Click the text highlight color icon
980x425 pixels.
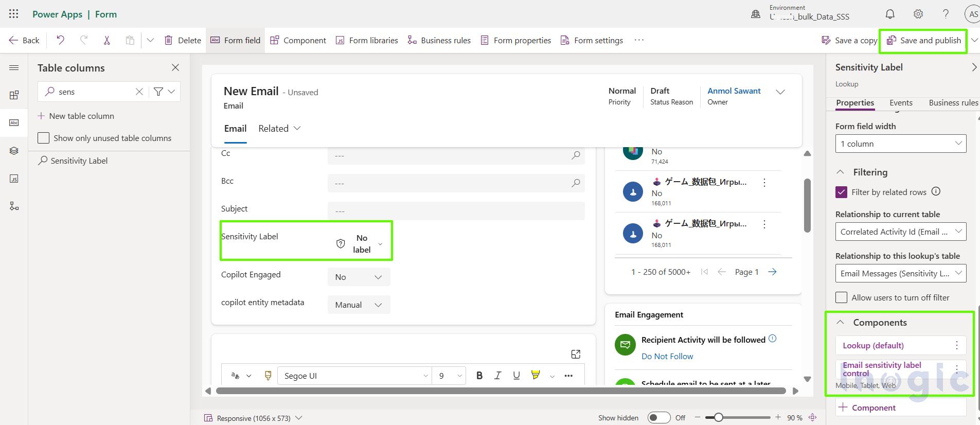[536, 375]
